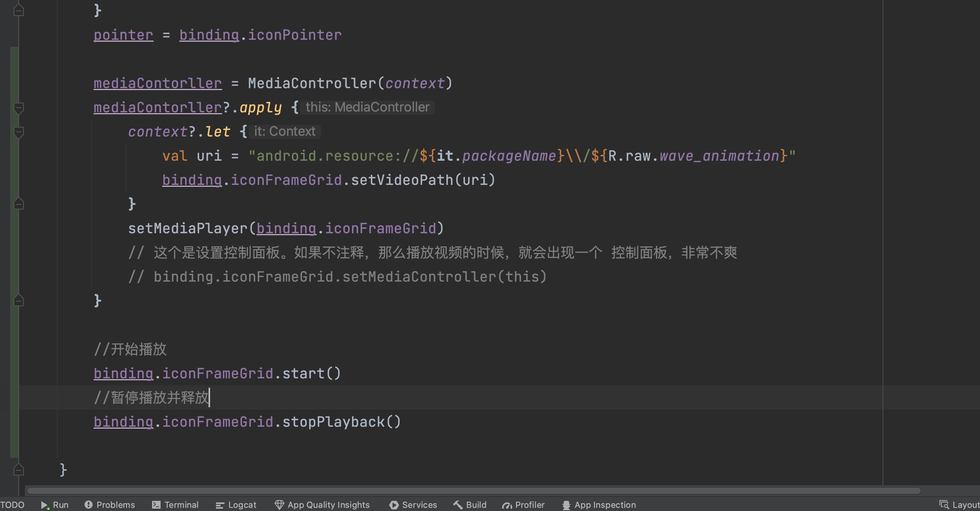The height and width of the screenshot is (511, 980).
Task: Open the Problems tool window
Action: click(110, 505)
